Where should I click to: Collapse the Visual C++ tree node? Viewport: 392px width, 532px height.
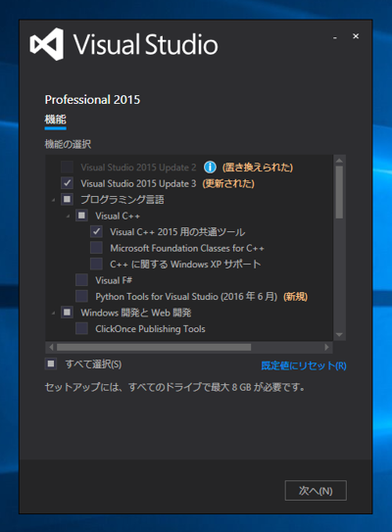pyautogui.click(x=68, y=217)
